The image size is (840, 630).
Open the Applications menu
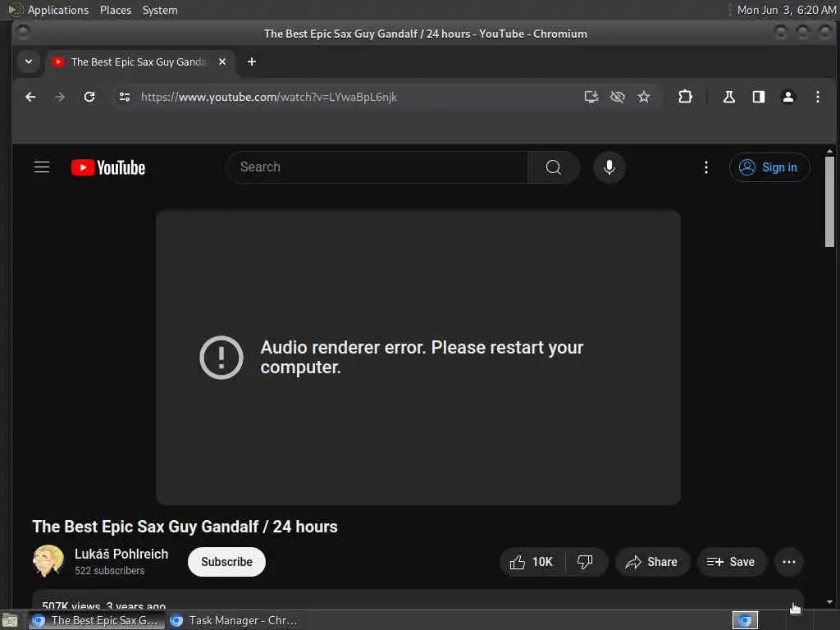(x=58, y=10)
